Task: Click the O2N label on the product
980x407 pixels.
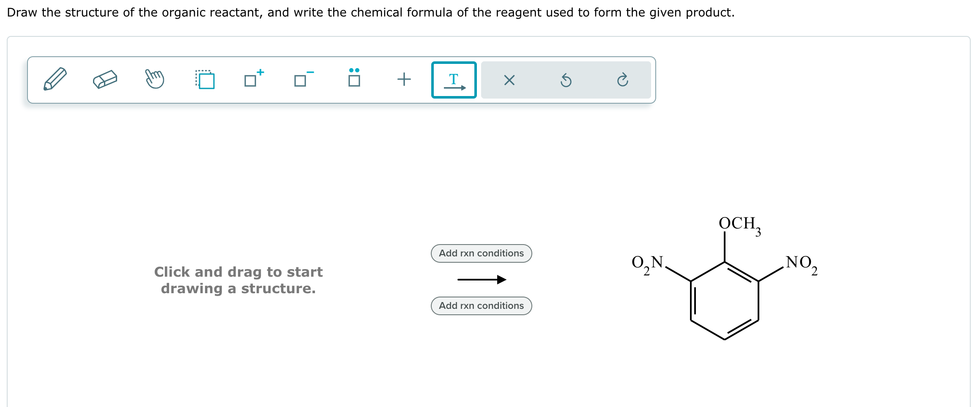Action: [x=647, y=263]
